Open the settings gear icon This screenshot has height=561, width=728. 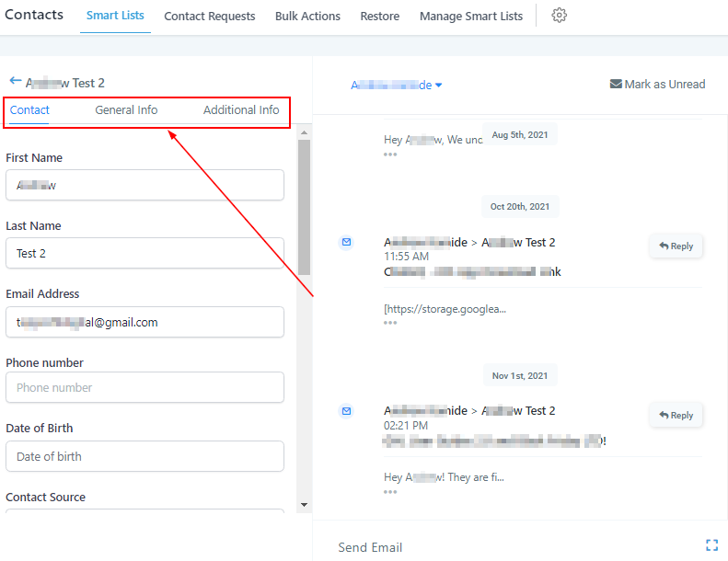tap(559, 16)
